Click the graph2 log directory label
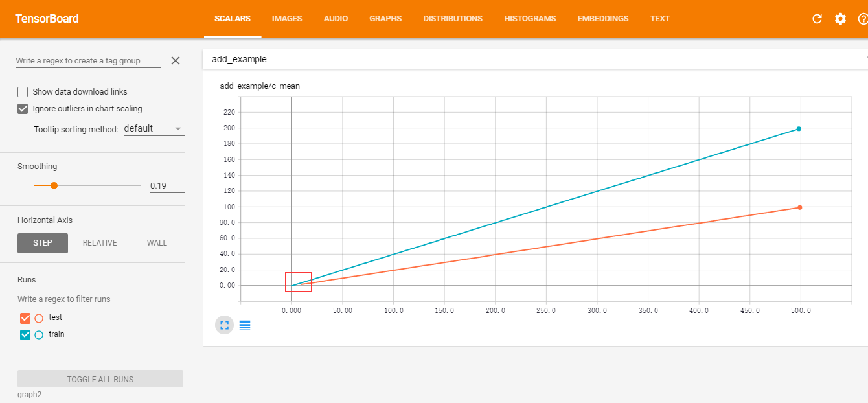Viewport: 868px width, 403px height. click(29, 394)
